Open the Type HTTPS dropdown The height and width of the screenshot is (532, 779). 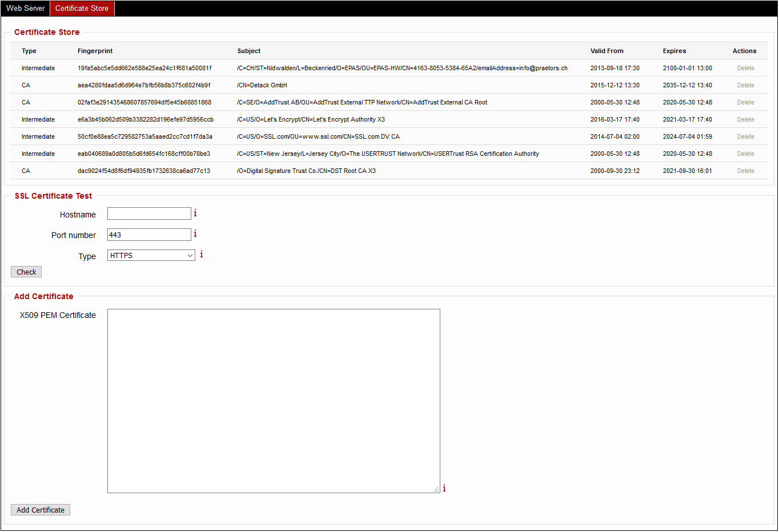(x=151, y=255)
